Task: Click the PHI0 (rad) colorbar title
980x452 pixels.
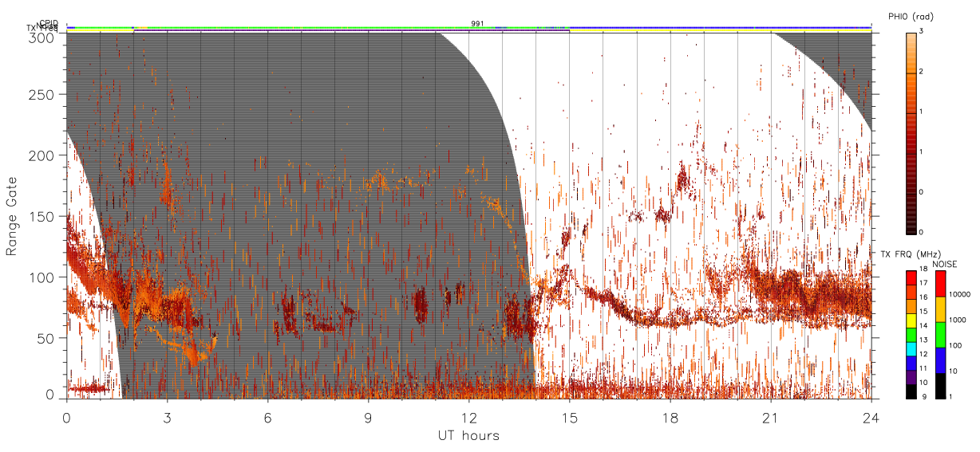Action: click(x=910, y=17)
